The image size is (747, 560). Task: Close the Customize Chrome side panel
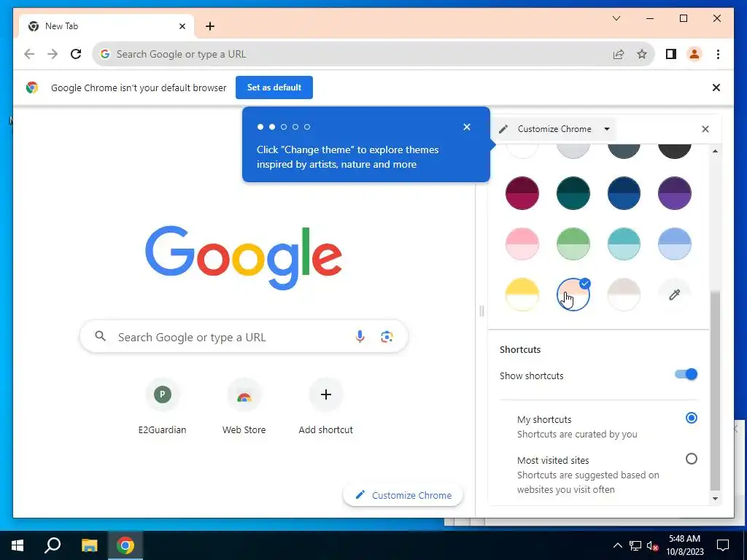(x=705, y=129)
